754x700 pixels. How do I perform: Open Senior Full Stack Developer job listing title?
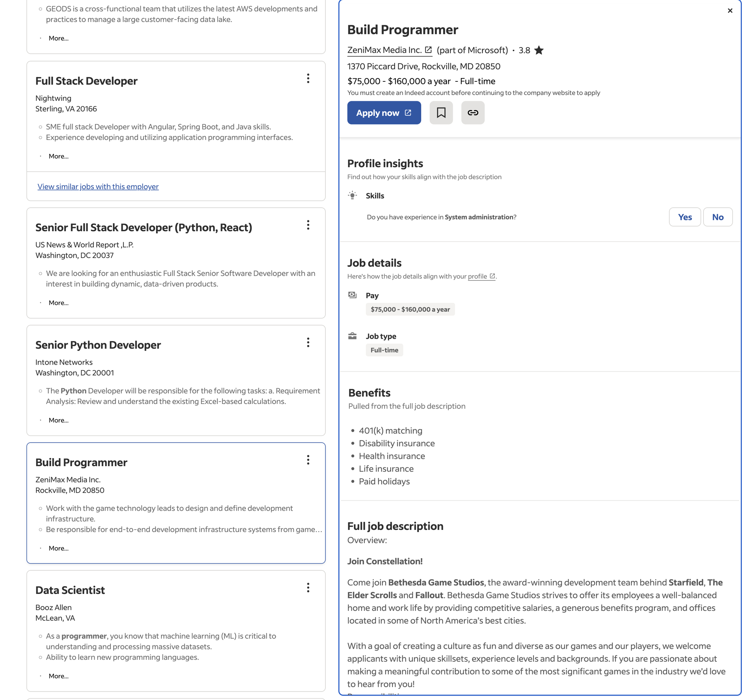(144, 228)
